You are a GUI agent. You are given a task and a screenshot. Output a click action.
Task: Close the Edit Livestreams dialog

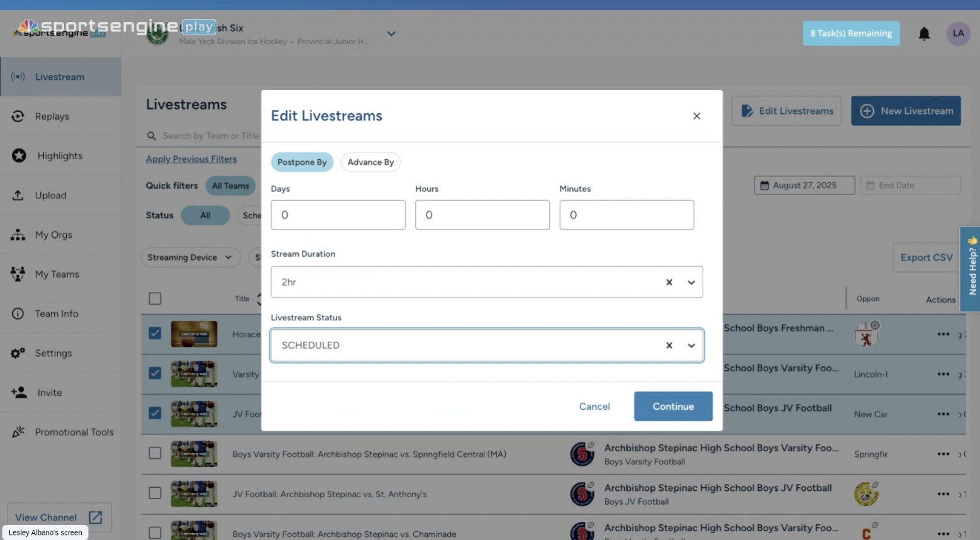point(696,116)
